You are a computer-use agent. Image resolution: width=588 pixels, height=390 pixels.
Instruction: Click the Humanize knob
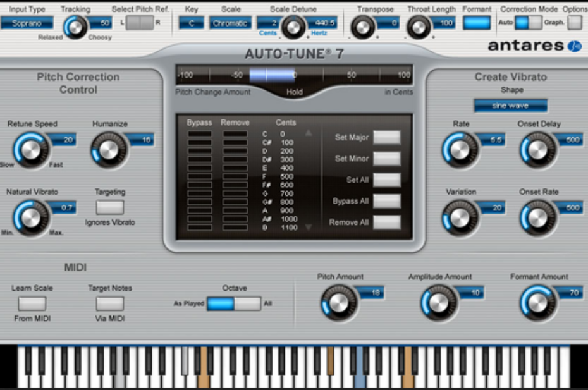pos(109,150)
